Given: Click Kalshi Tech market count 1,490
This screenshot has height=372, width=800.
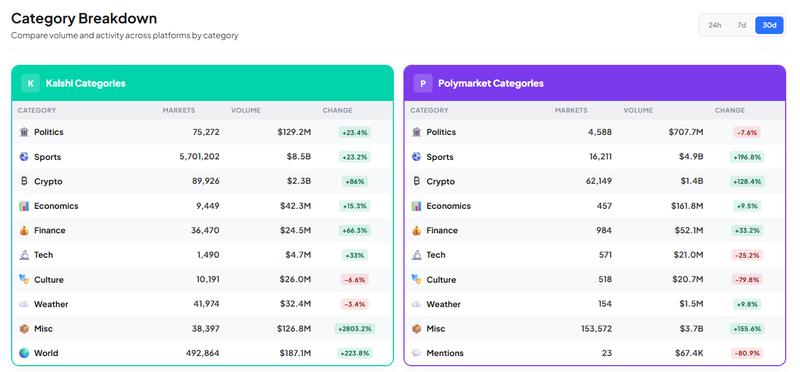Looking at the screenshot, I should (x=208, y=255).
